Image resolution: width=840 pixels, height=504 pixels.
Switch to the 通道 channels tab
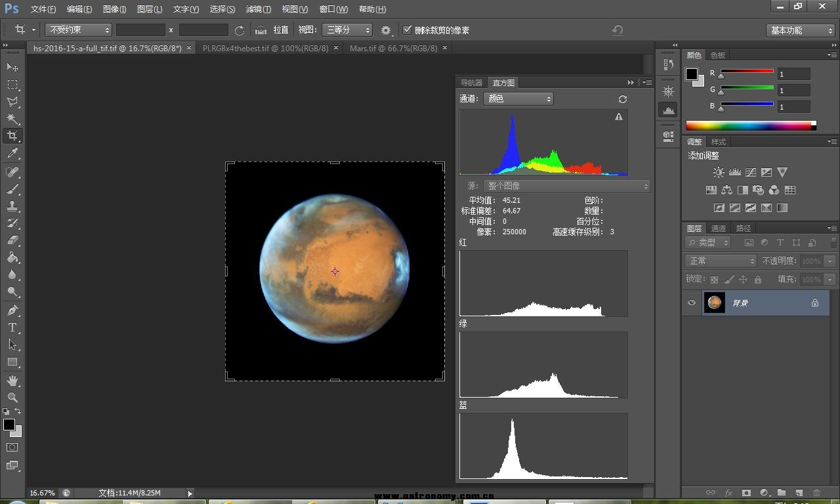[x=719, y=228]
